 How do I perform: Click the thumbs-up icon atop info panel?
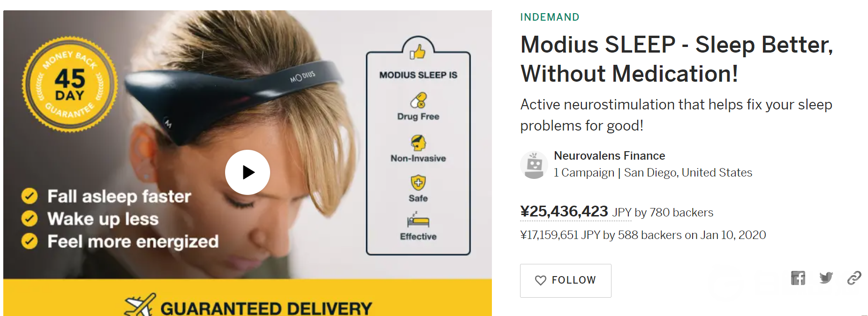[x=417, y=51]
